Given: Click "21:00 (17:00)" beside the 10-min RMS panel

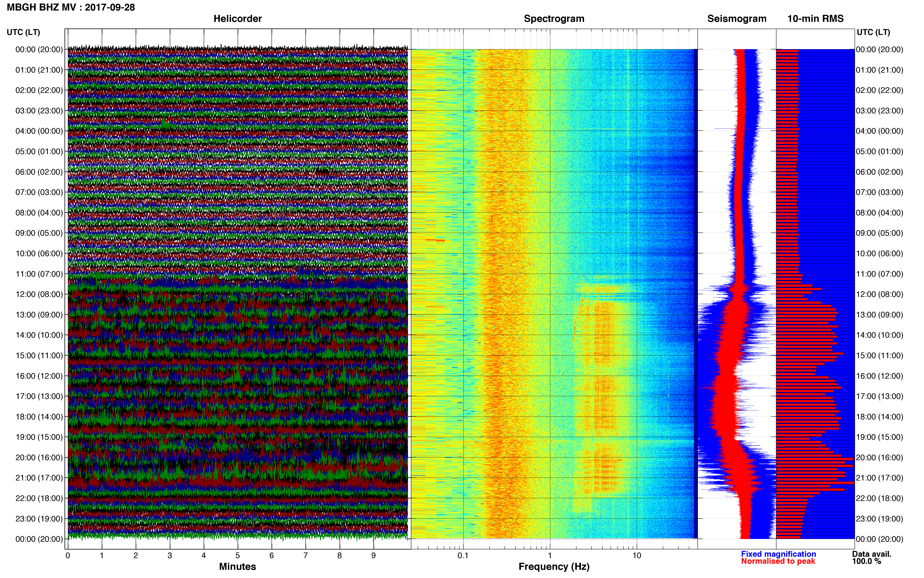Looking at the screenshot, I should pos(880,478).
